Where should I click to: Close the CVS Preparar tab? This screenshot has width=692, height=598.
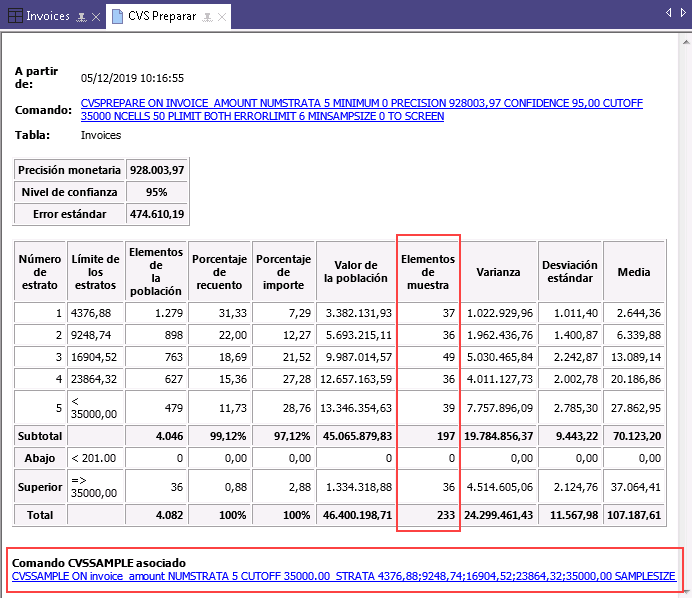219,17
